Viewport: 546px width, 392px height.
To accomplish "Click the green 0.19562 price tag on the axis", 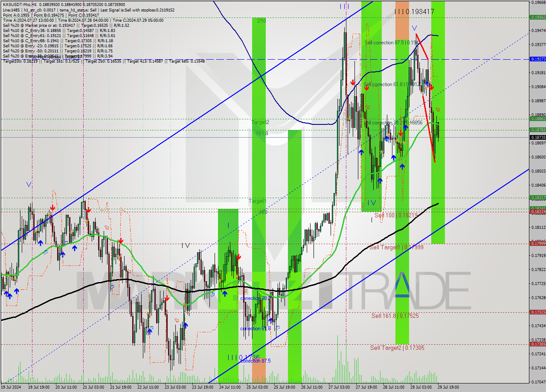I will [537, 17].
